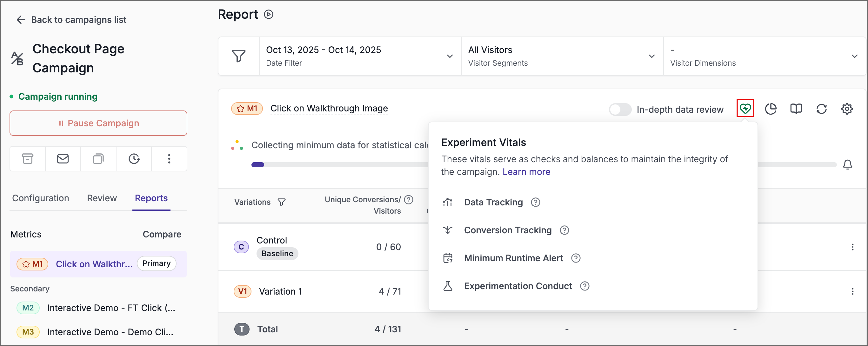Switch to the Configuration tab
868x346 pixels.
click(40, 198)
